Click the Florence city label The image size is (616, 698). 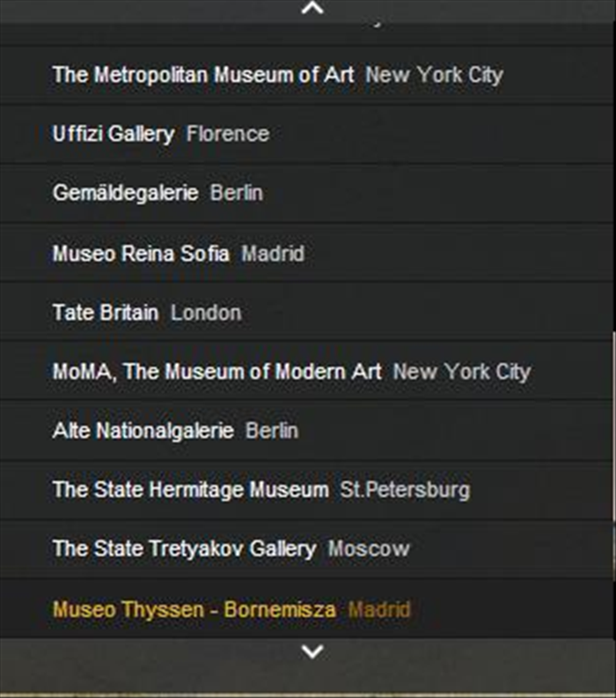(228, 134)
